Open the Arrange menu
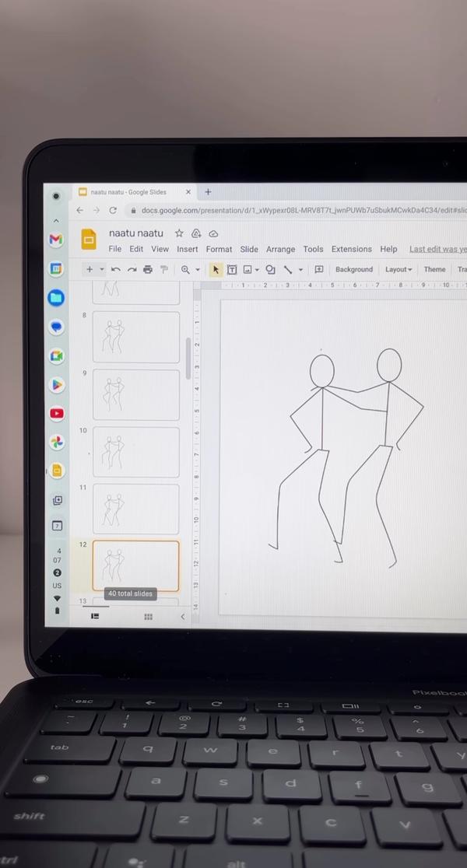 (x=280, y=249)
